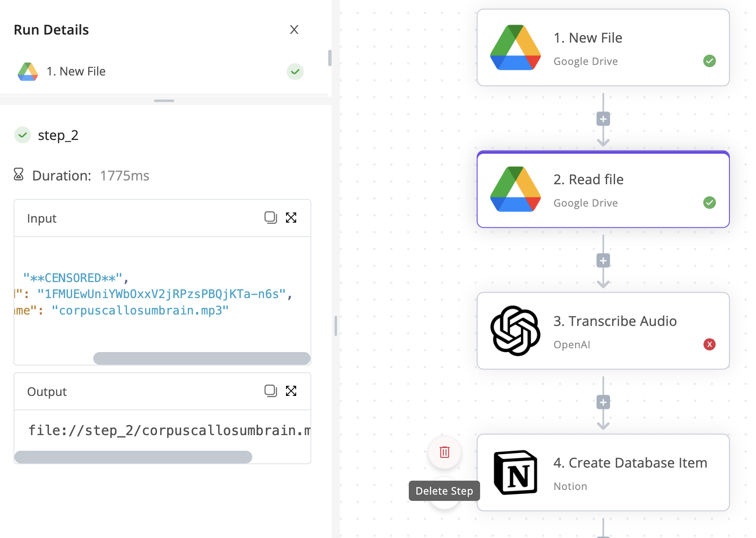The width and height of the screenshot is (756, 538).
Task: Click the Output horizontal scrollbar
Action: 133,457
